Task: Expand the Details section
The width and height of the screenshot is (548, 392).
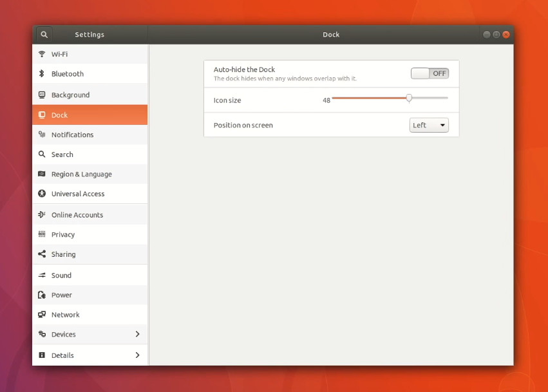Action: point(90,355)
